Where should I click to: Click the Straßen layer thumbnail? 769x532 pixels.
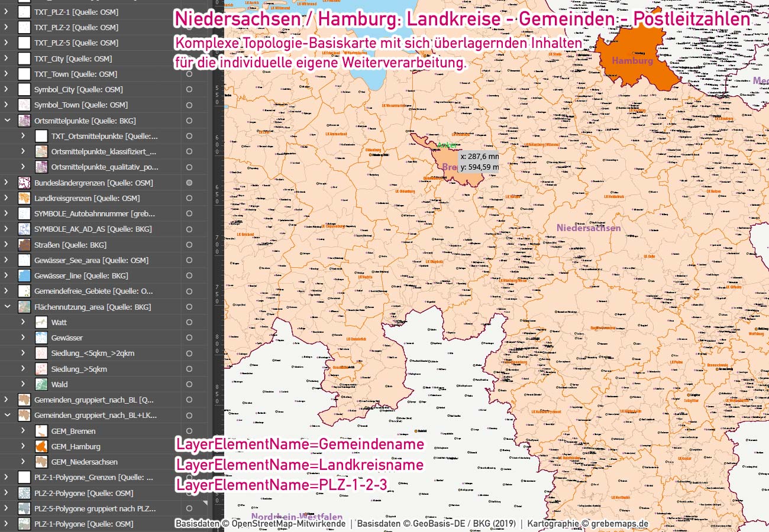coord(24,244)
